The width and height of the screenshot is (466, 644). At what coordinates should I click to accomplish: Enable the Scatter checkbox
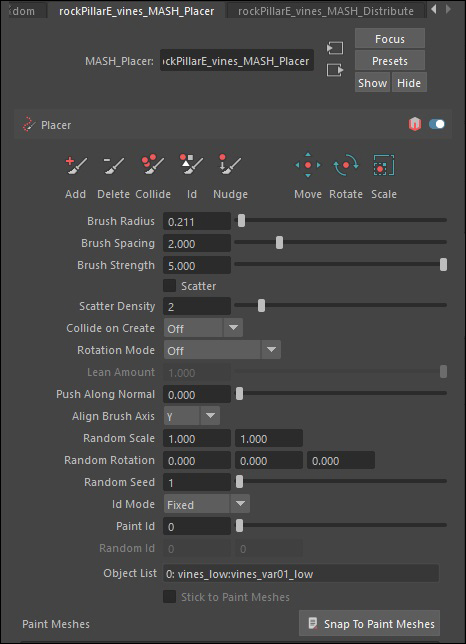[170, 285]
